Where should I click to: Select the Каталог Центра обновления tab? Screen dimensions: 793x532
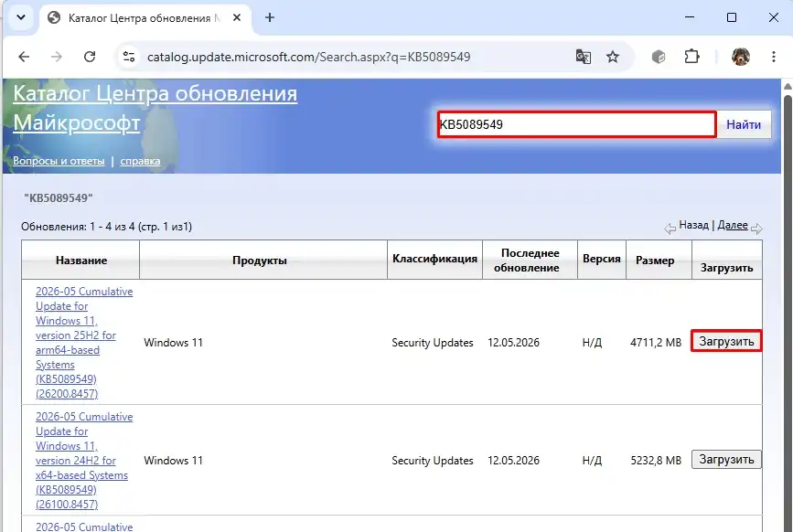pos(145,18)
